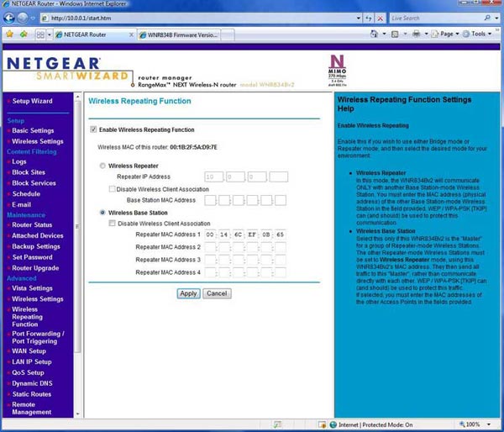Click the Apply button
504x432 pixels.
point(188,293)
